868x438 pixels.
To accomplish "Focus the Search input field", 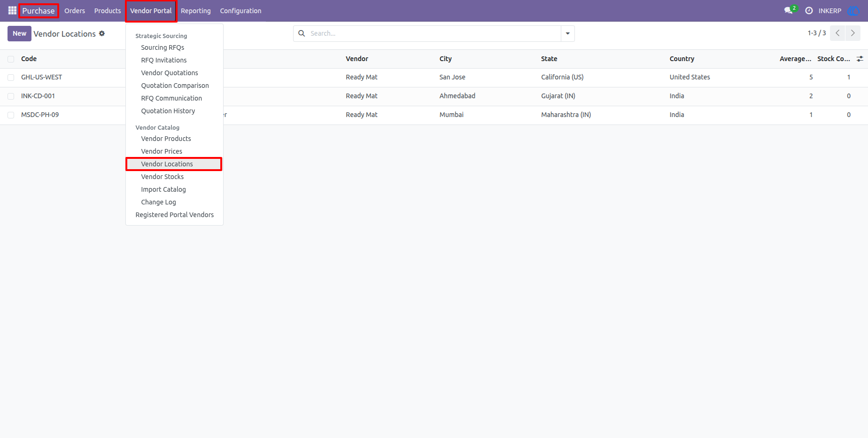I will point(434,33).
